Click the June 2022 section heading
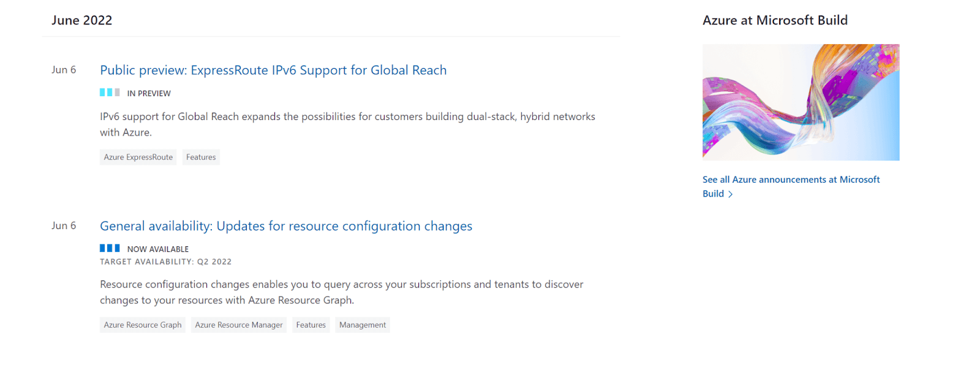 click(x=82, y=21)
